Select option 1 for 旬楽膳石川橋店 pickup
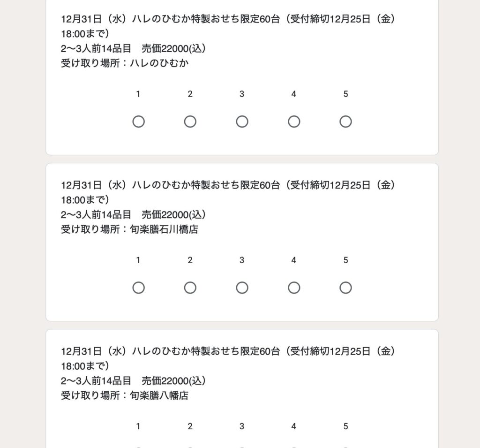The image size is (480, 448). [x=138, y=288]
